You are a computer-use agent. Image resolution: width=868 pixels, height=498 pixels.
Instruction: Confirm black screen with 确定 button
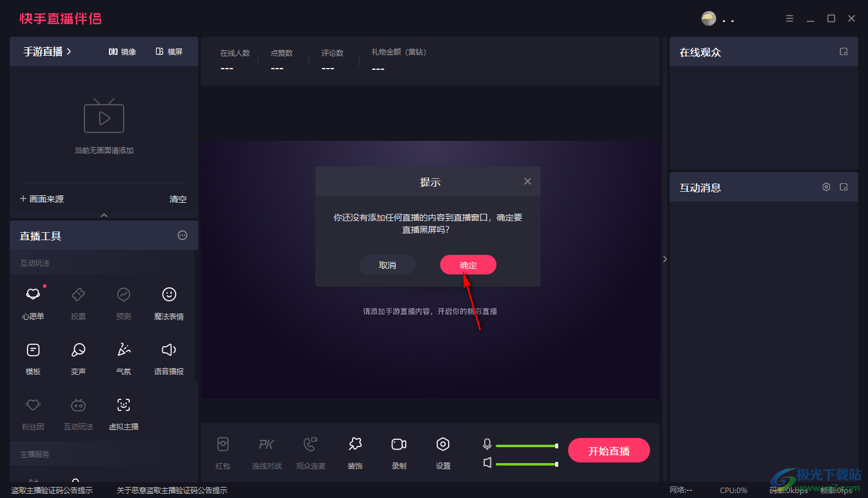pyautogui.click(x=468, y=265)
